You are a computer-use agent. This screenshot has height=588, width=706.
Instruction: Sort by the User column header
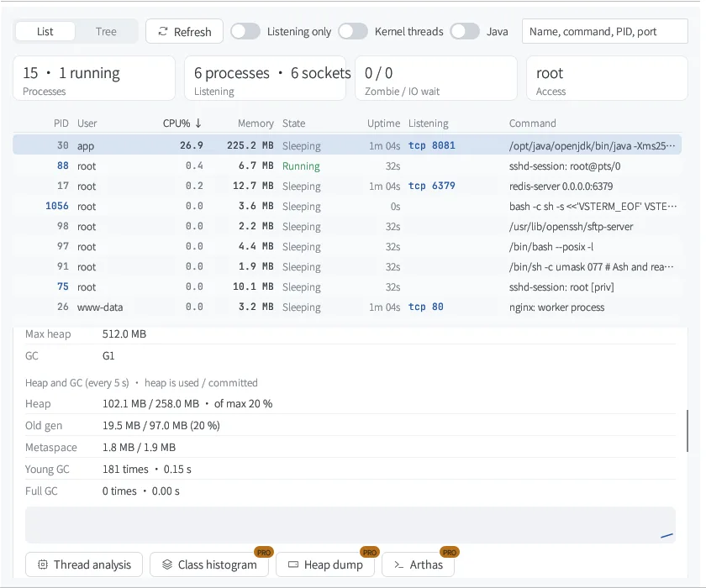click(87, 123)
